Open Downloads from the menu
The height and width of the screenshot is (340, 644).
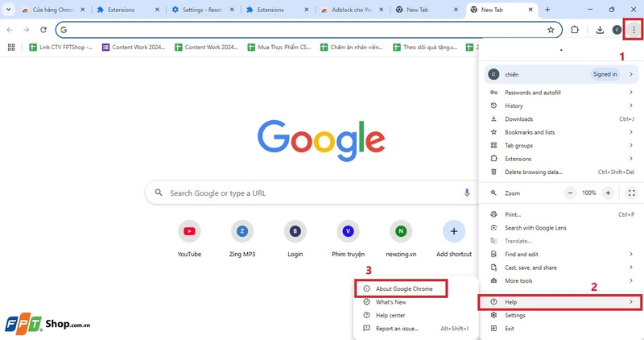tap(561, 118)
